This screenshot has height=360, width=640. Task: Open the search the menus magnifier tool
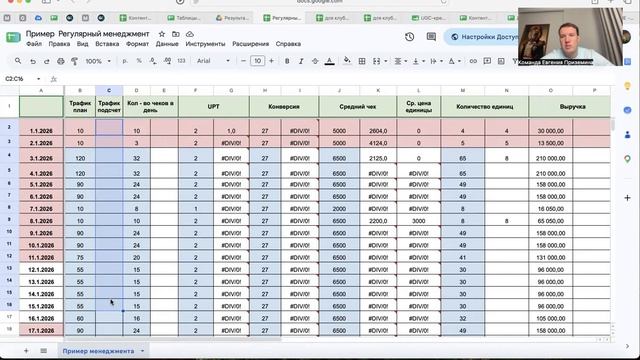click(x=18, y=61)
